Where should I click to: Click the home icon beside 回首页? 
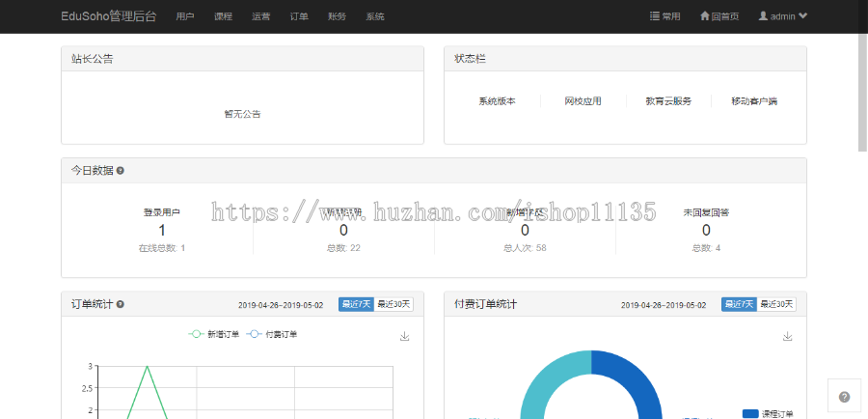pyautogui.click(x=705, y=16)
